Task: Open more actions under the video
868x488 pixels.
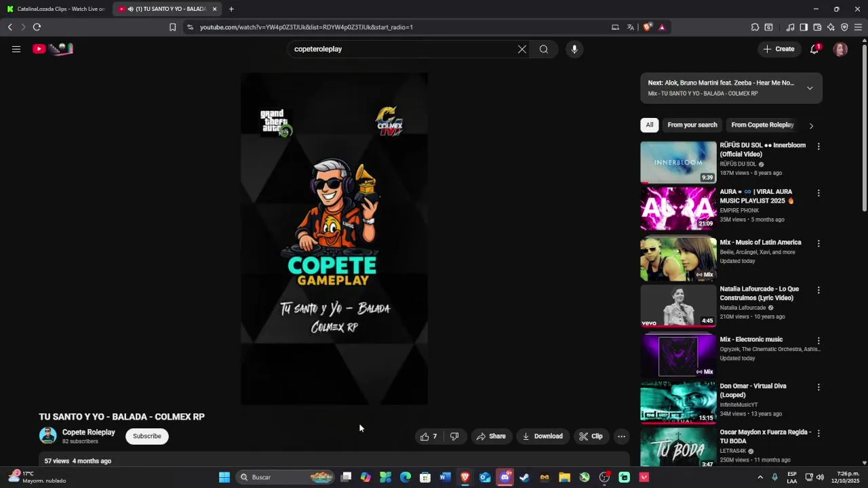Action: pos(621,436)
